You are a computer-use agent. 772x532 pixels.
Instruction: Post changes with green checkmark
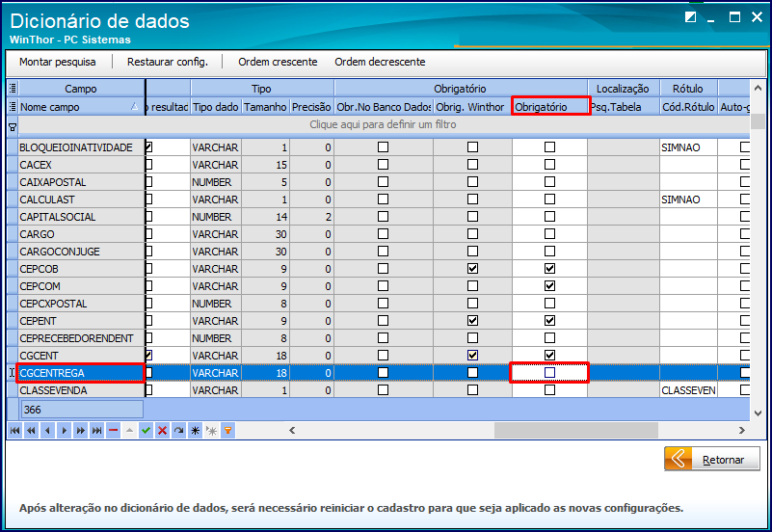coord(146,431)
